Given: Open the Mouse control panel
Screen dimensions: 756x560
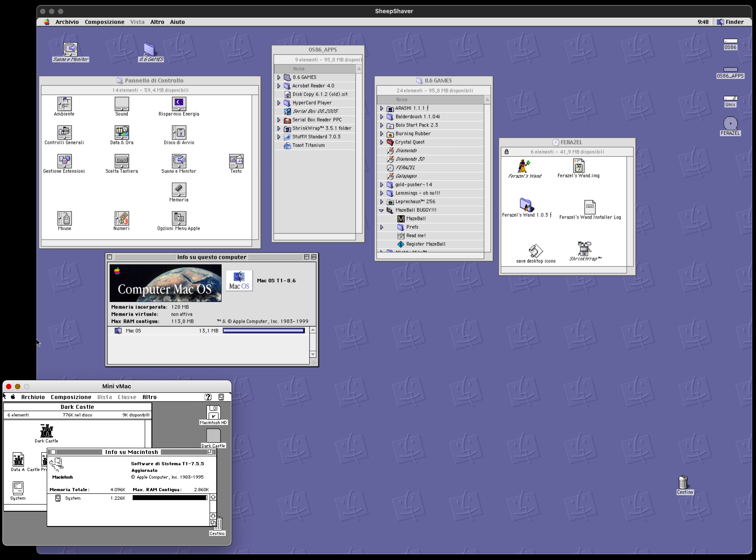Looking at the screenshot, I should click(64, 218).
